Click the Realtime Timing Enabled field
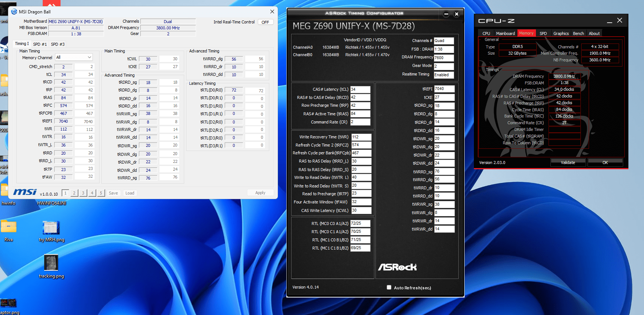 444,75
